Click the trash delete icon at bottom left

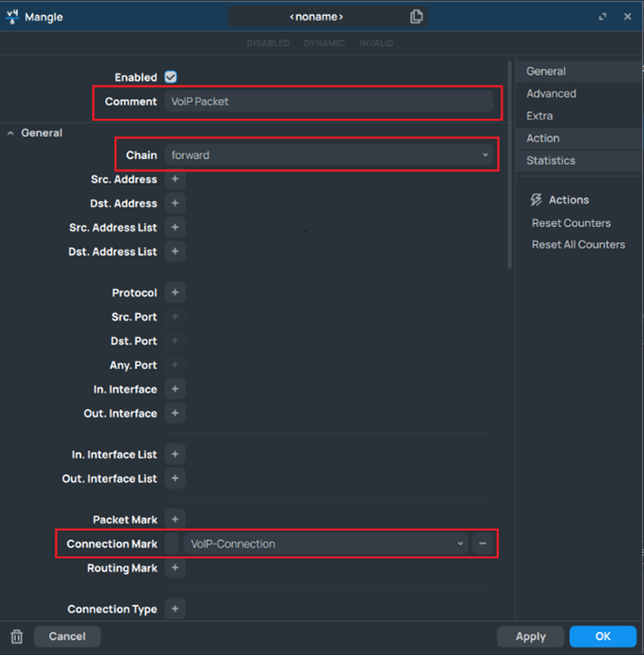click(16, 636)
